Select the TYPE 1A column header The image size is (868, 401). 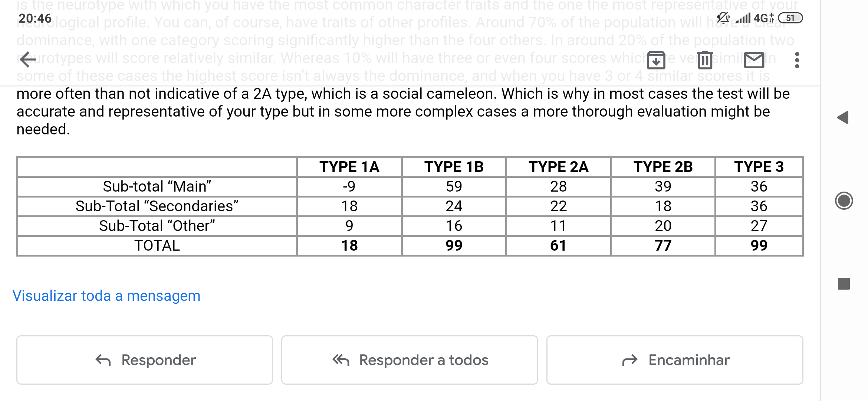[x=349, y=167]
